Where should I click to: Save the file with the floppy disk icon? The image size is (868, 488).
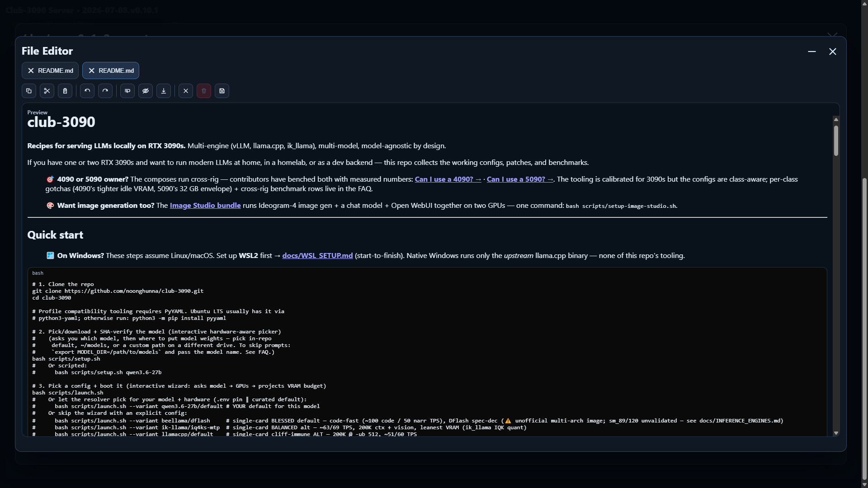tap(222, 91)
